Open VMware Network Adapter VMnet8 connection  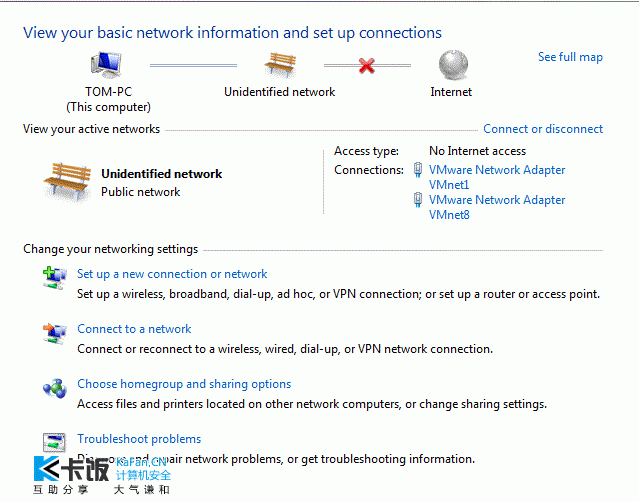tap(497, 207)
